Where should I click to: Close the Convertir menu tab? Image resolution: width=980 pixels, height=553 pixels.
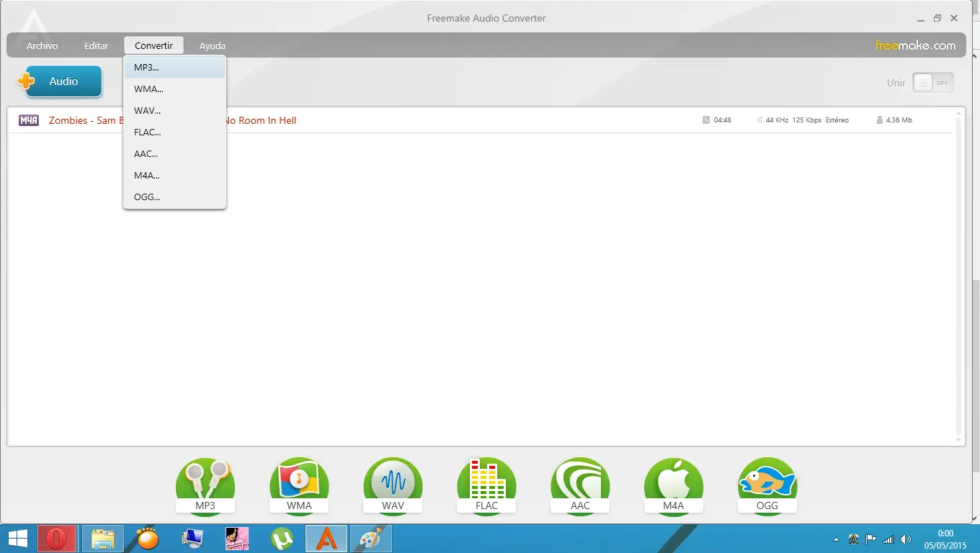(153, 45)
